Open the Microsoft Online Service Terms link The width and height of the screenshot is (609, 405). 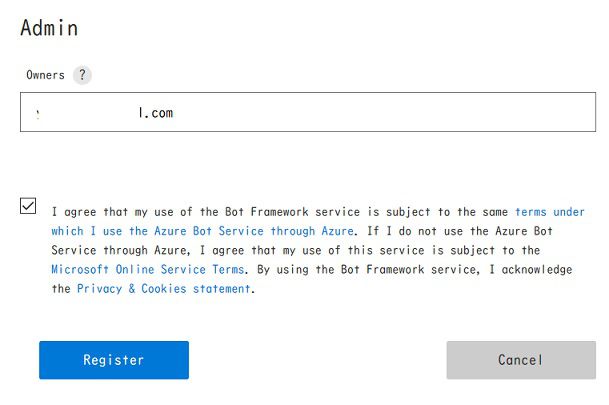pyautogui.click(x=147, y=270)
